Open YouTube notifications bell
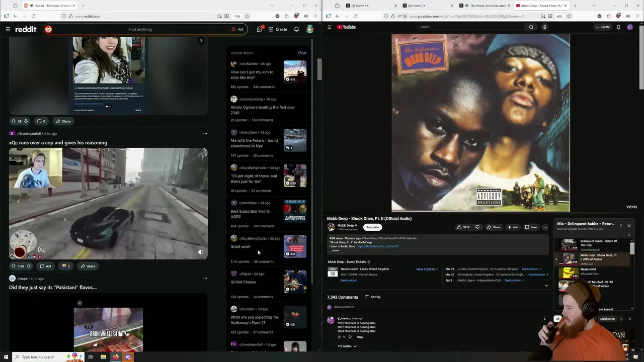 [x=618, y=27]
